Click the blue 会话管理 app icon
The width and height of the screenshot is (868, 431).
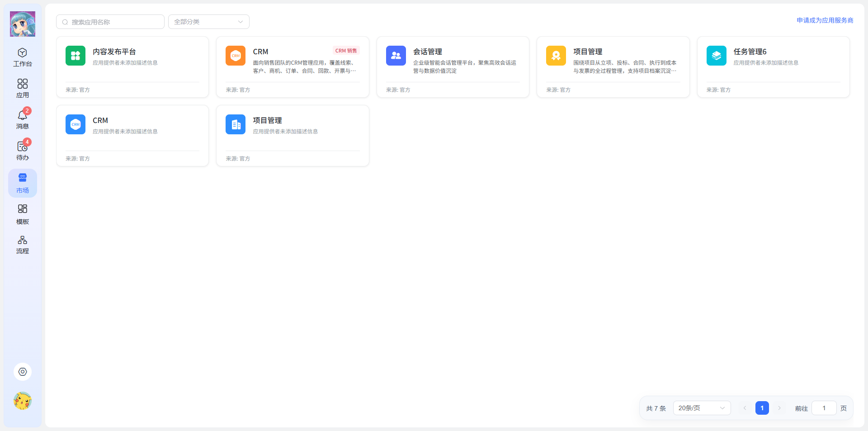(x=396, y=56)
